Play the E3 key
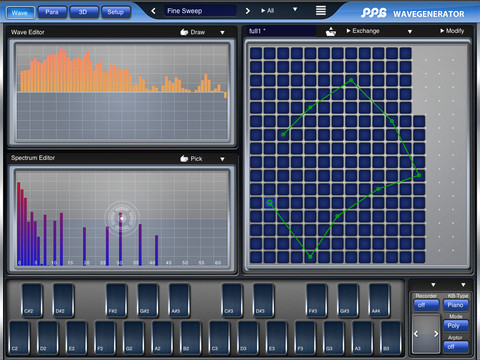The image size is (480, 360). (277, 337)
